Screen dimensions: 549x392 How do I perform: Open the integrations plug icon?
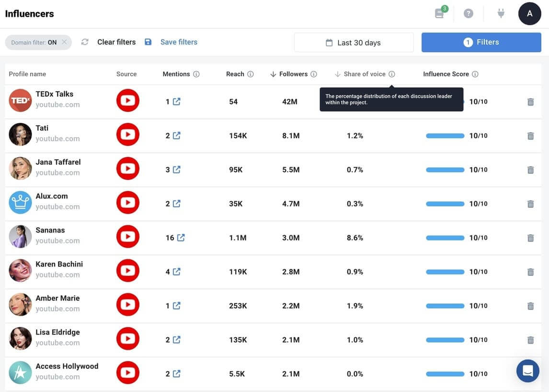pyautogui.click(x=501, y=13)
